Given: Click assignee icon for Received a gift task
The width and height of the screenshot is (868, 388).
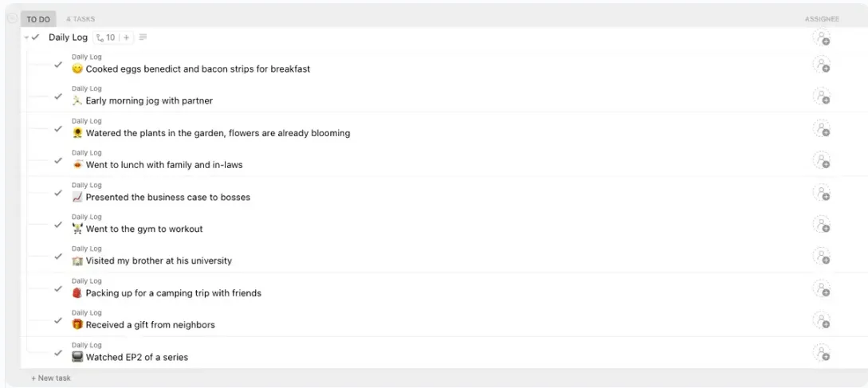Looking at the screenshot, I should pos(822,320).
